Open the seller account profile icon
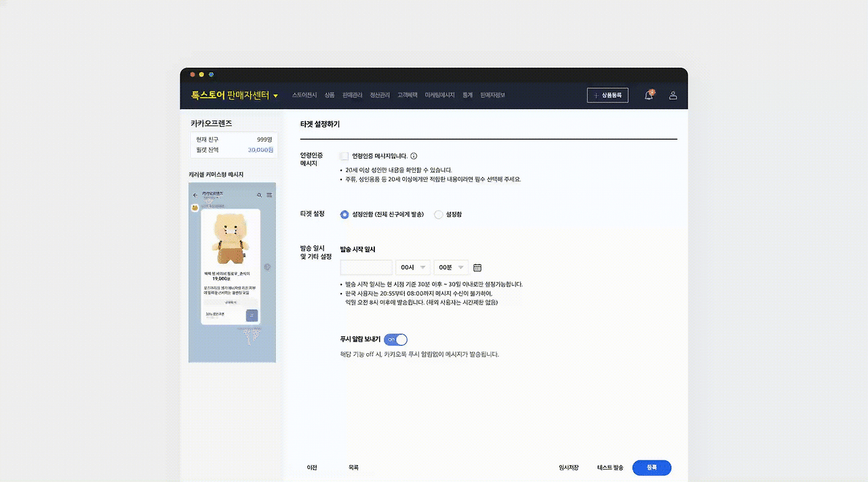 (x=673, y=96)
